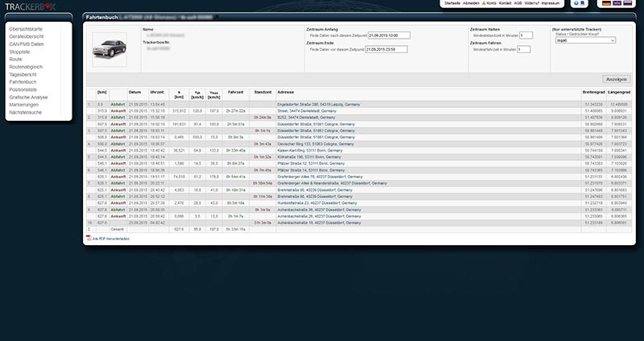Open Übersichtskarte in the sidebar menu
This screenshot has width=644, height=341.
click(24, 28)
